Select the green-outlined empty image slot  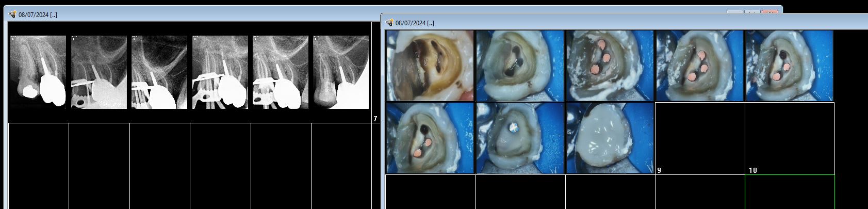coord(789,192)
